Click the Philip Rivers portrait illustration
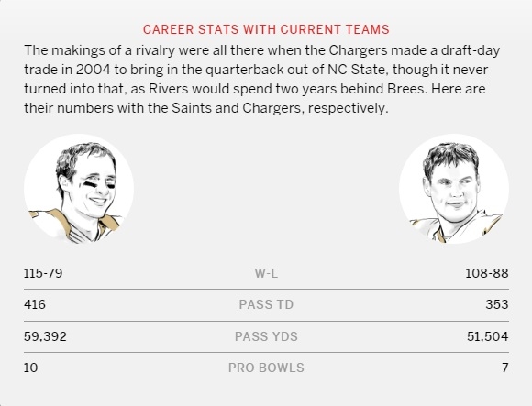532x406 pixels. [454, 189]
